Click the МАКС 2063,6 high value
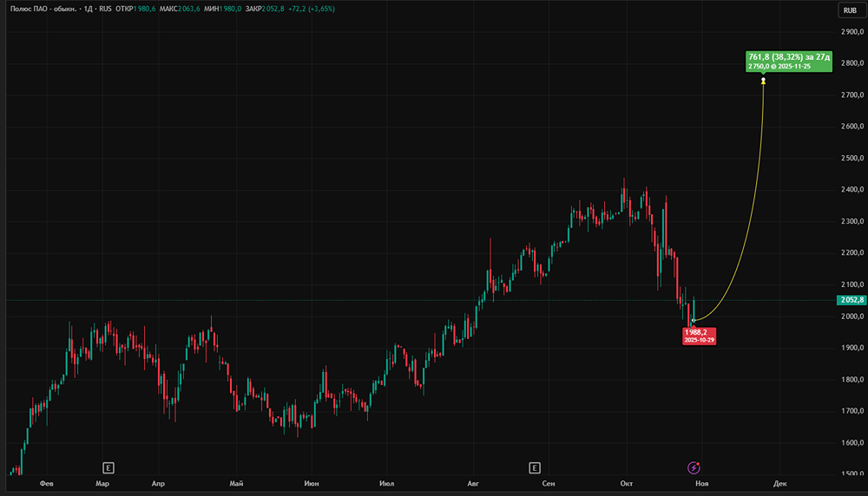The width and height of the screenshot is (868, 496). [180, 9]
